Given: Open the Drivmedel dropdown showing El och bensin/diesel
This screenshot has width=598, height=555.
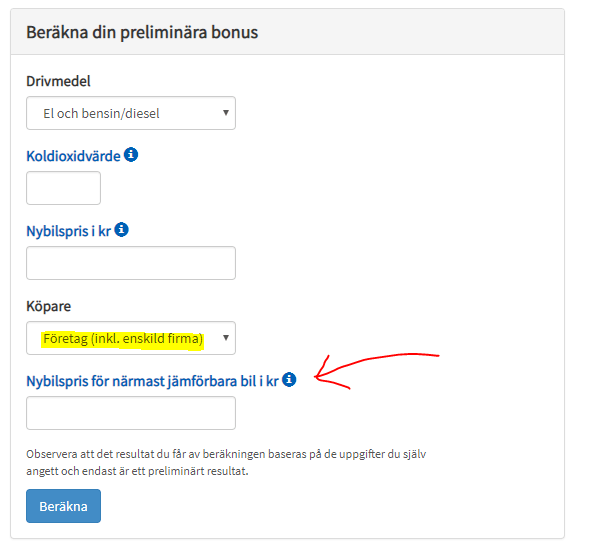Looking at the screenshot, I should 131,113.
